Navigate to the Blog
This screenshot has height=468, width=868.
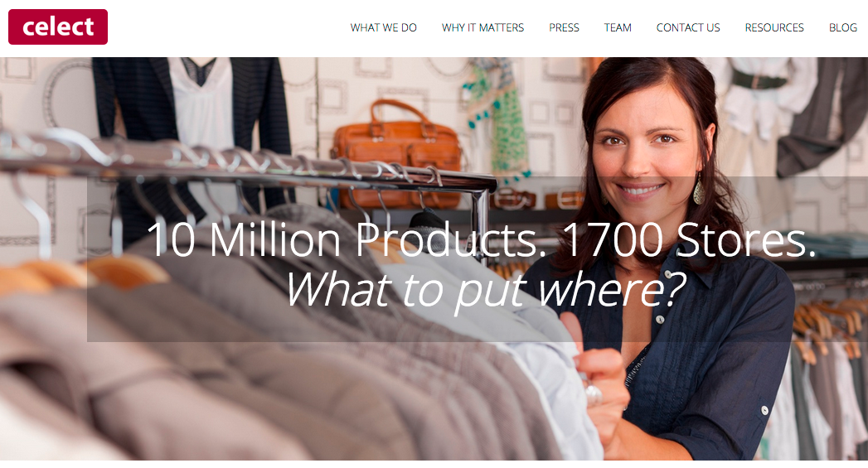point(843,27)
